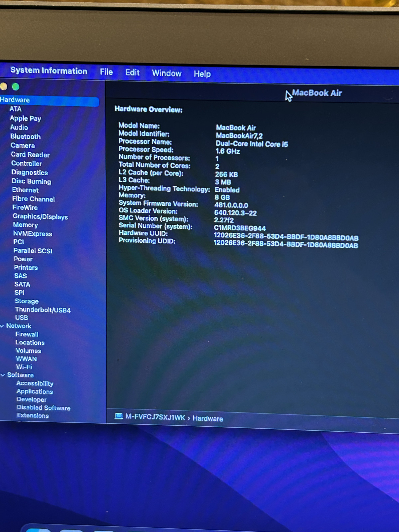The height and width of the screenshot is (532, 399).
Task: Click the Hardware Overview heading
Action: pyautogui.click(x=149, y=109)
